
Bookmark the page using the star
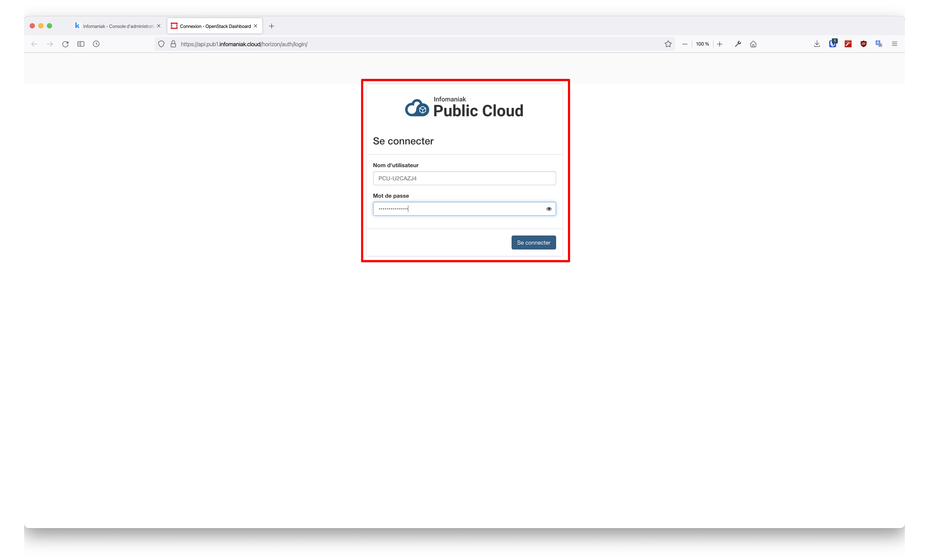(x=668, y=44)
